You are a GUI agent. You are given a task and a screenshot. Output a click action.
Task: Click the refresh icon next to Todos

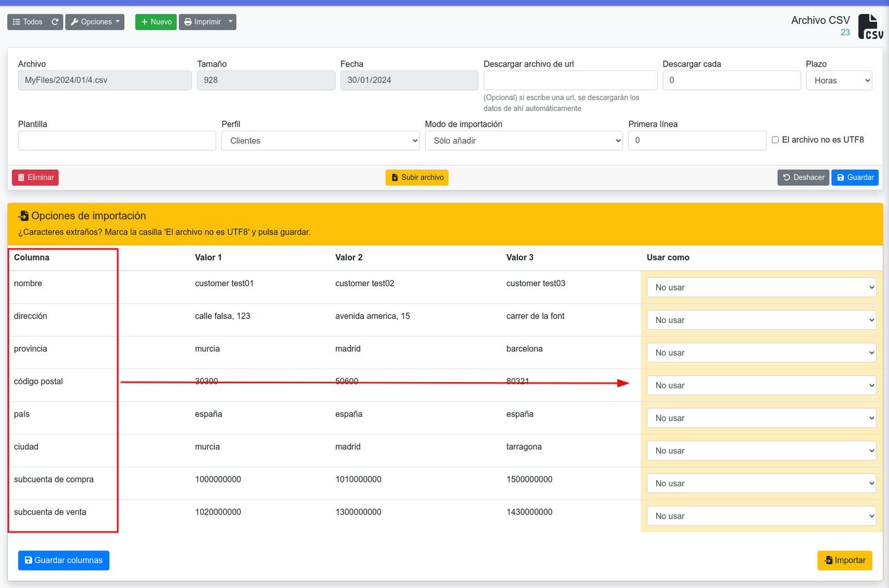coord(55,22)
